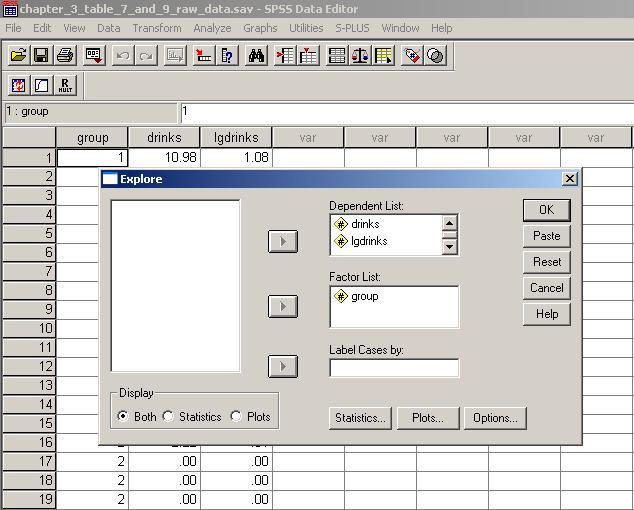Click the Select Cases toolbar icon
Screen dimensions: 634x510
click(x=384, y=55)
